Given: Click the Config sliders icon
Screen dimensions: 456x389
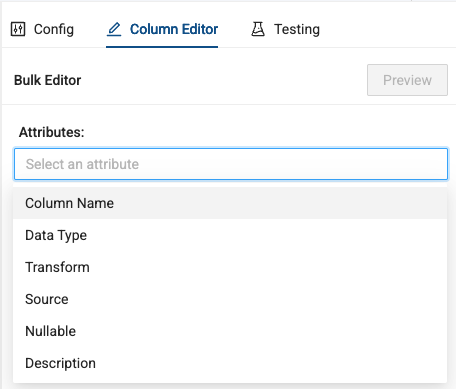Looking at the screenshot, I should pos(18,29).
